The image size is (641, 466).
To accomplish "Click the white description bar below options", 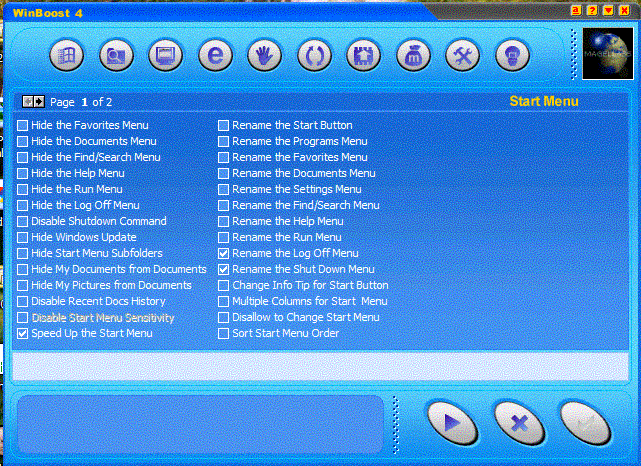I will 320,365.
